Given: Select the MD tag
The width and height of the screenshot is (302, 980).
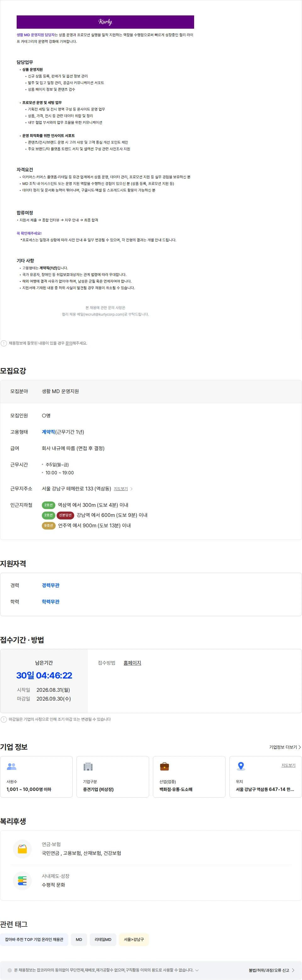Looking at the screenshot, I should (x=79, y=940).
